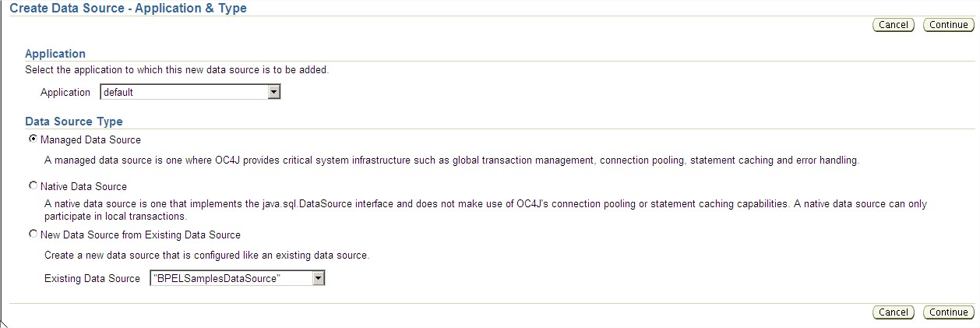Select New Data Source from Existing radio
The width and height of the screenshot is (980, 328).
tap(33, 234)
